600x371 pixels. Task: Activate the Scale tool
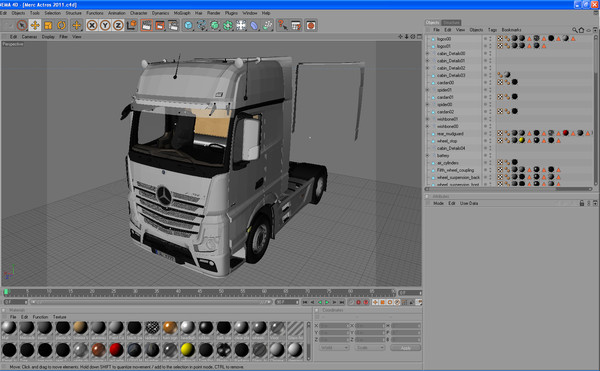[x=48, y=26]
